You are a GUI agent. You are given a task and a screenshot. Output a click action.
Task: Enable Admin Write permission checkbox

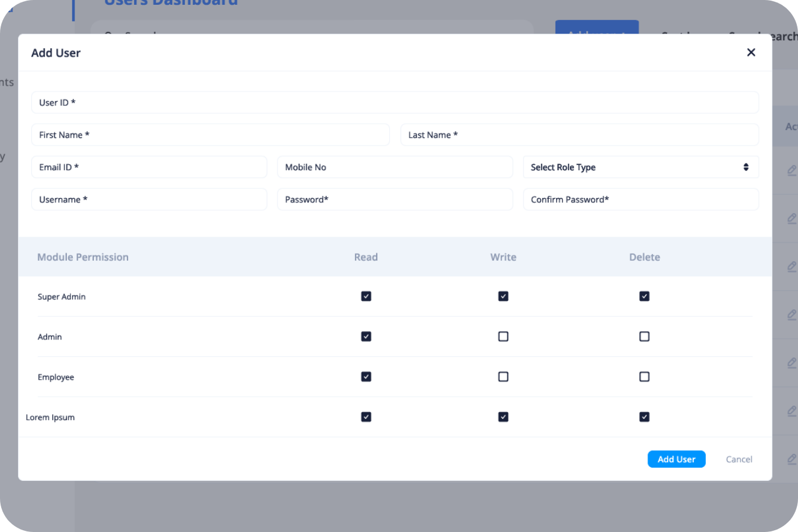click(x=503, y=336)
